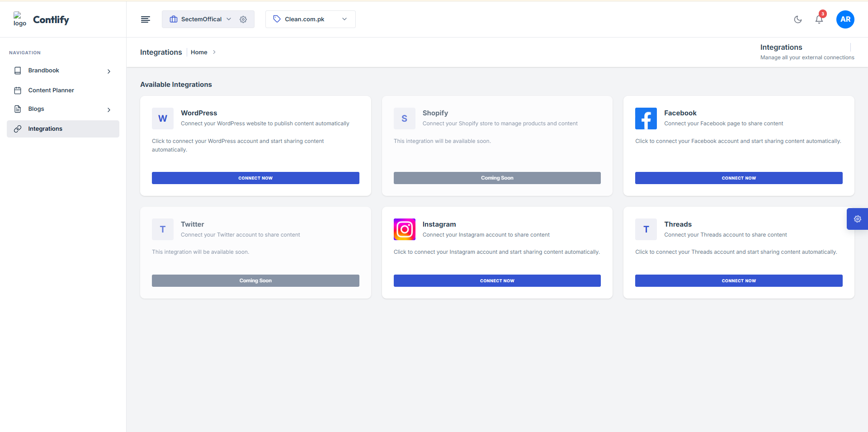Expand the Brandbook navigation chevron
Image resolution: width=868 pixels, height=432 pixels.
pos(108,71)
